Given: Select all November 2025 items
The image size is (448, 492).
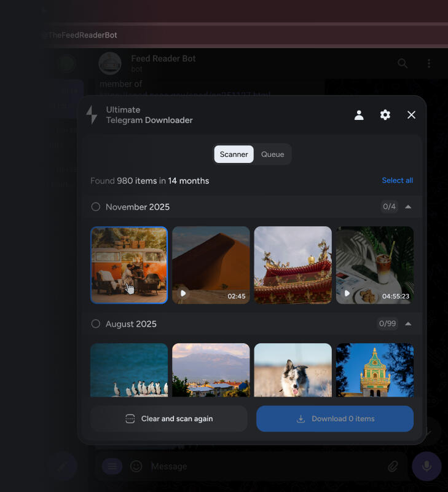Looking at the screenshot, I should pyautogui.click(x=96, y=207).
